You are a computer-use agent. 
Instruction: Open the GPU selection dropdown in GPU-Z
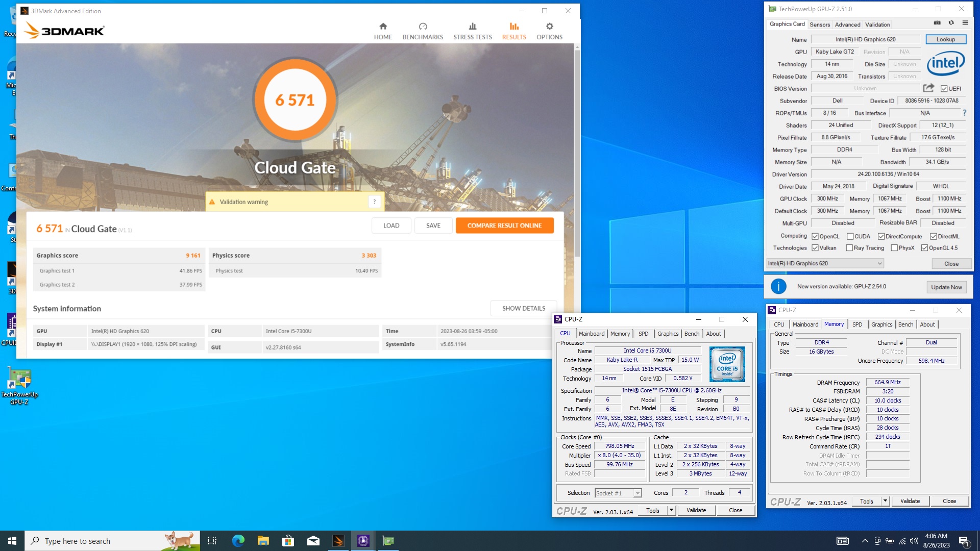825,263
